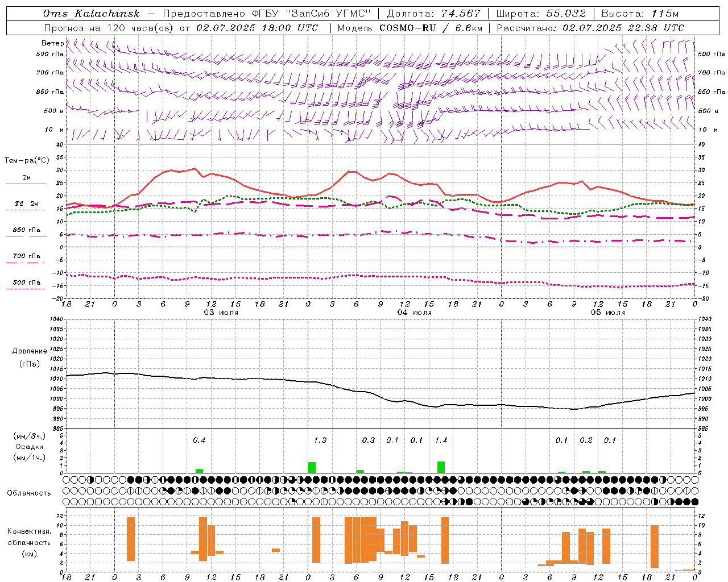Screen dimensions: 728x582
Task: Click the Ветер wind section label
Action: [x=52, y=43]
